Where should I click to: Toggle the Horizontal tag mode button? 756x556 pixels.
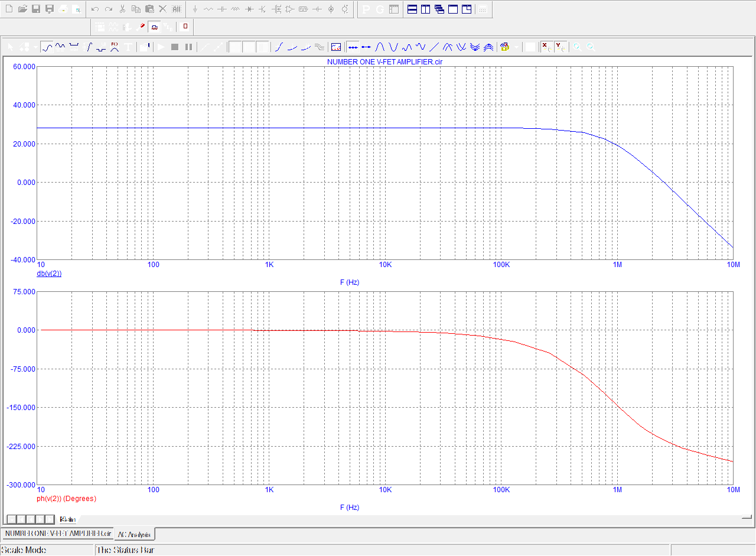pos(74,47)
